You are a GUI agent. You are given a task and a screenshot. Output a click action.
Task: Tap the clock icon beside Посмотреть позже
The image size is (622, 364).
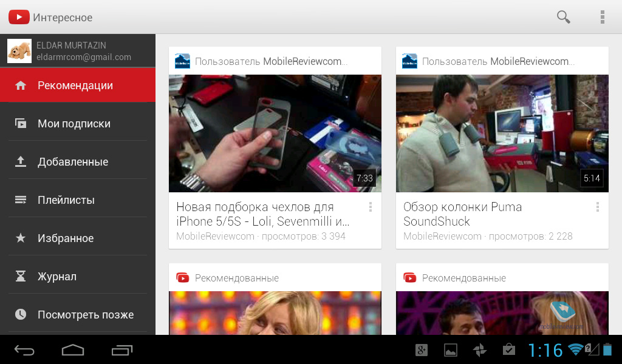[21, 314]
